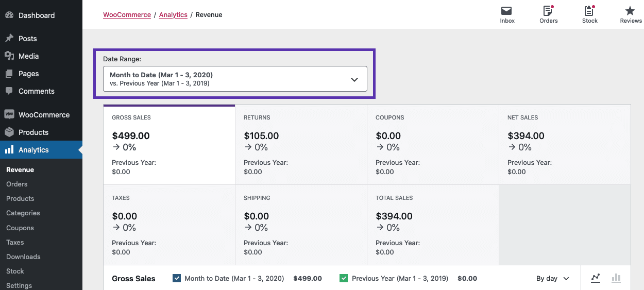The width and height of the screenshot is (644, 290).
Task: Select the Net Sales summary card
Action: click(x=565, y=145)
